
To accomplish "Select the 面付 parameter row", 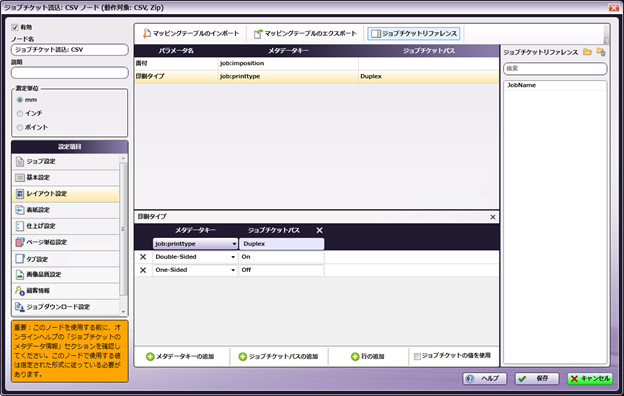I will coord(316,63).
